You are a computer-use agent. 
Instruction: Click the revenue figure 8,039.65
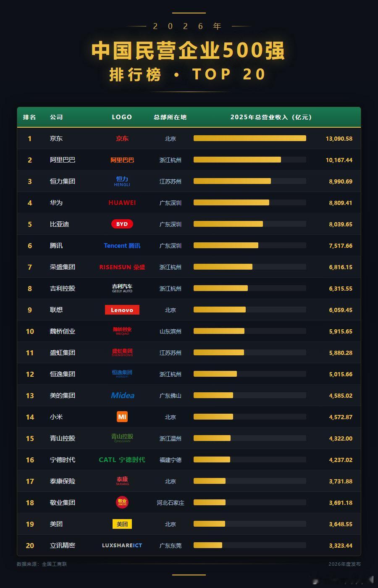click(x=341, y=224)
